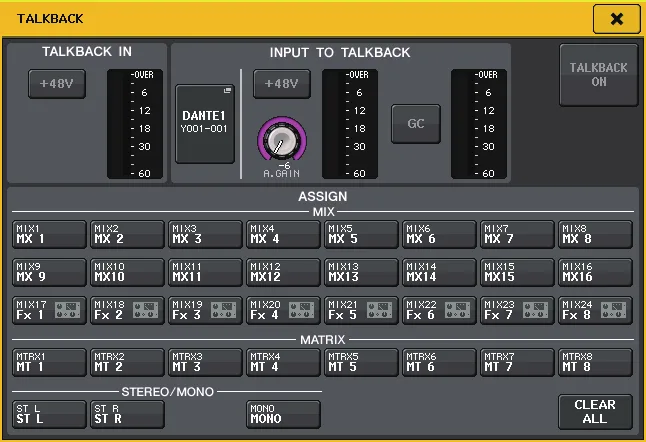Screen dimensions: 646x442
Task: Toggle the MIX16 MX16 assign button
Action: (595, 272)
